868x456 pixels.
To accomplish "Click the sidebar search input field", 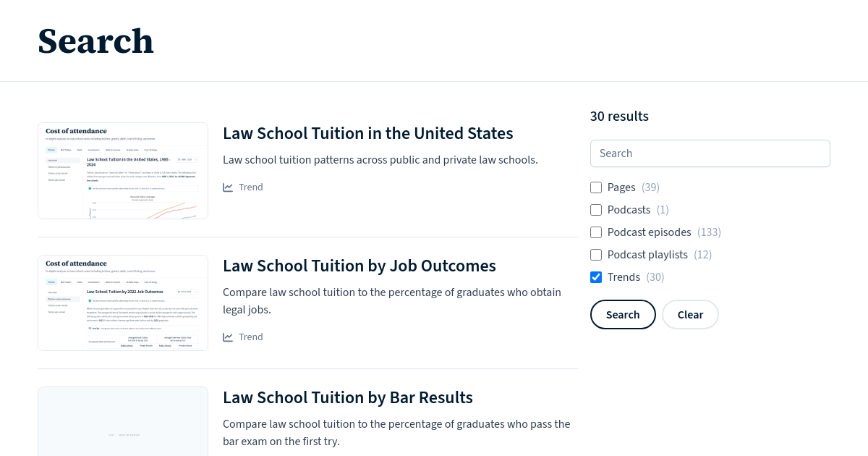I will tap(710, 153).
